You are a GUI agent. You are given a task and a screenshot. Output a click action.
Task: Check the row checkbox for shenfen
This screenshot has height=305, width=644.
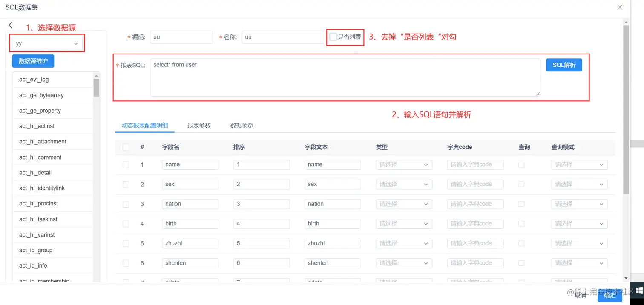coord(126,263)
